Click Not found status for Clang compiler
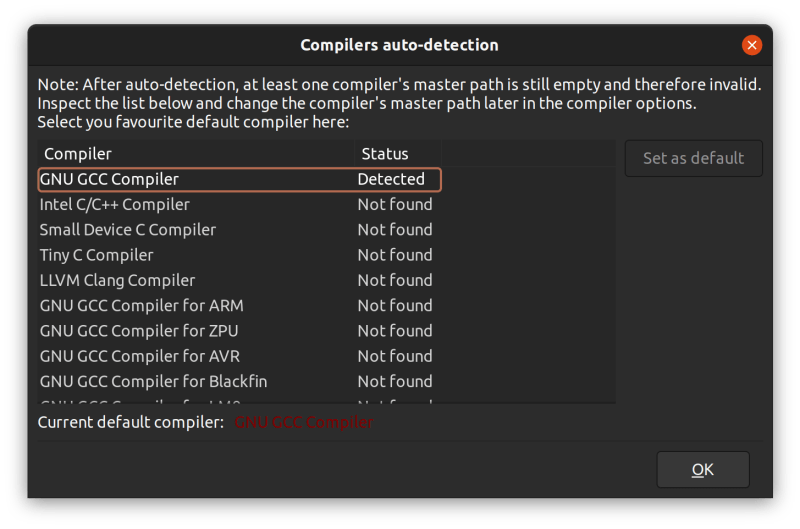Image resolution: width=800 pixels, height=529 pixels. (x=395, y=281)
